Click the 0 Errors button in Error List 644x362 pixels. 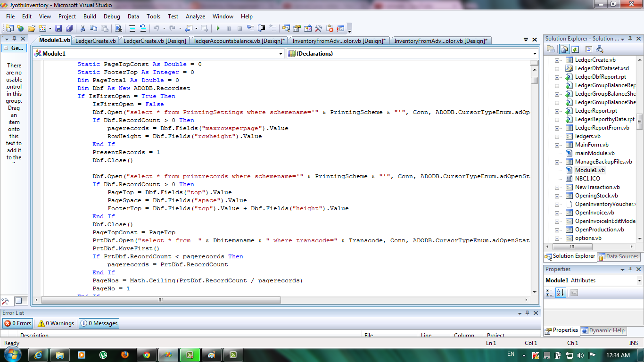17,323
